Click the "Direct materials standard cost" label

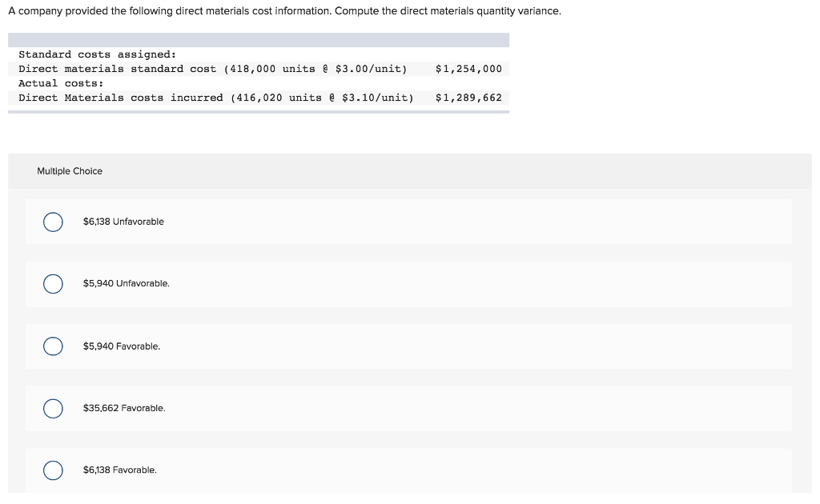tap(117, 69)
